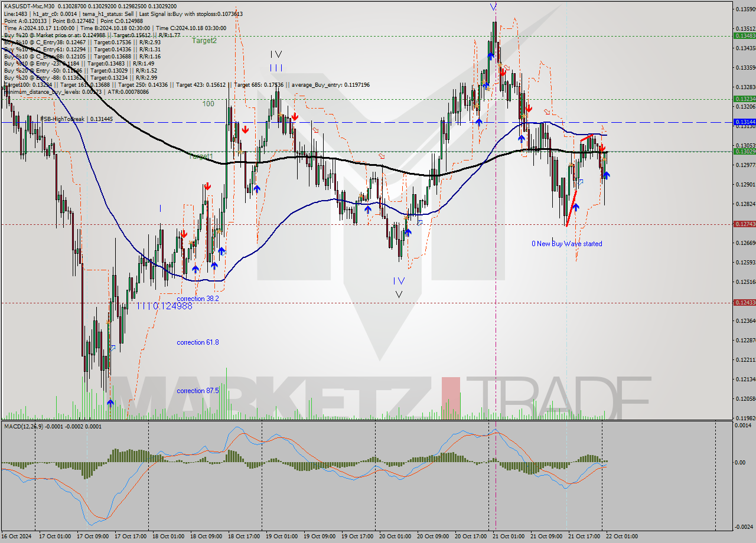The height and width of the screenshot is (543, 756).
Task: Click the '16 Oct 2024' time axis label
Action: (x=18, y=537)
